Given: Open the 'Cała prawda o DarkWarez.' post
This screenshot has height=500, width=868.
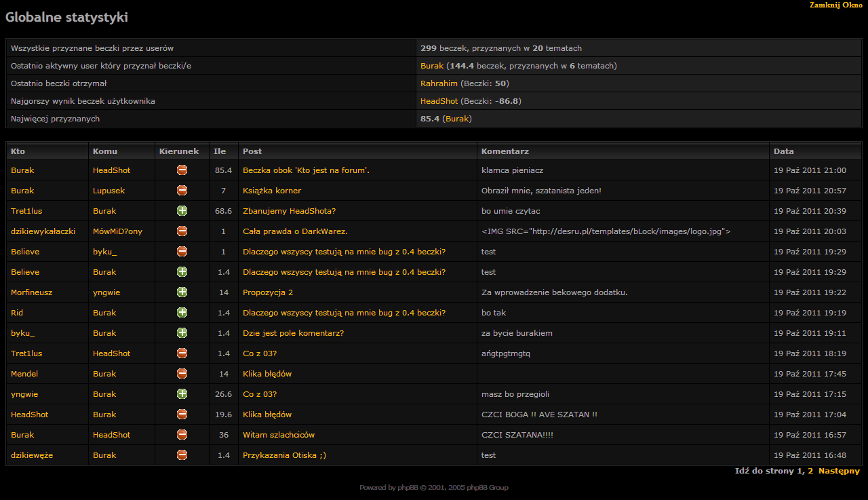Looking at the screenshot, I should point(295,231).
